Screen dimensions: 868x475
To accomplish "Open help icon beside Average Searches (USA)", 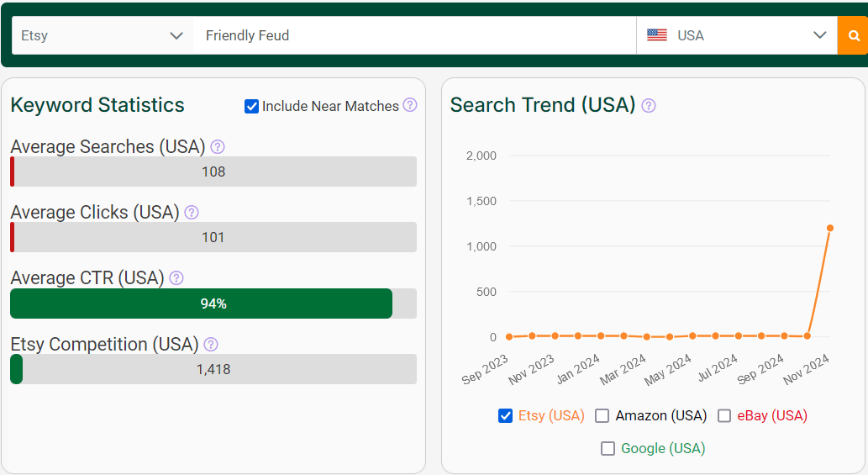I will [x=218, y=147].
